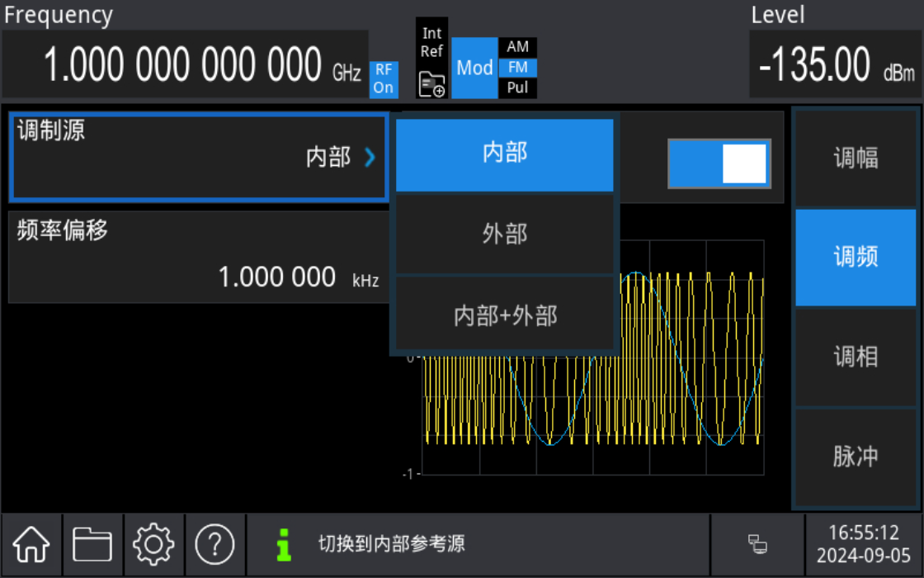Open the 调相 tab
Viewport: 924px width, 578px height.
(856, 357)
